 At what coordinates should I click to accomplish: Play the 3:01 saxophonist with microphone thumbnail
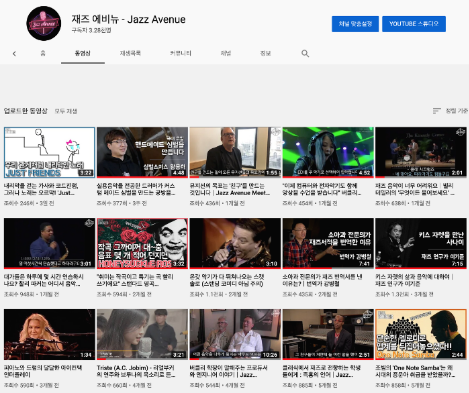[49, 243]
